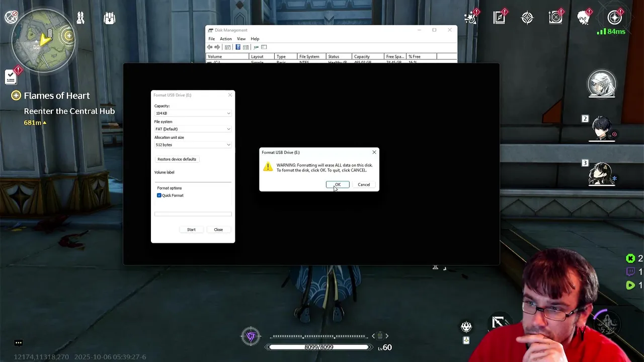
Task: Click the % Free column header
Action: point(422,56)
